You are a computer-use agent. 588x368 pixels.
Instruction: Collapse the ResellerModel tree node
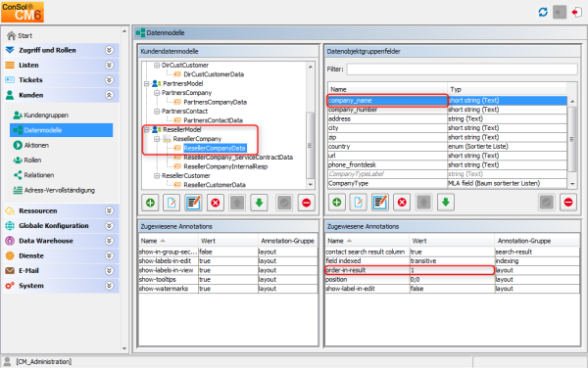click(147, 129)
